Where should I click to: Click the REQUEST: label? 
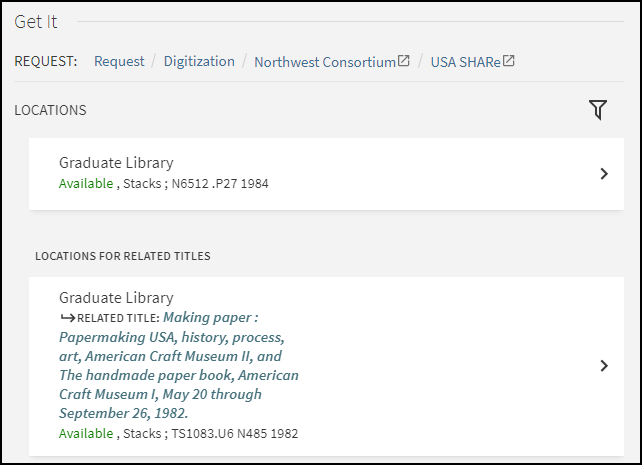tap(46, 62)
